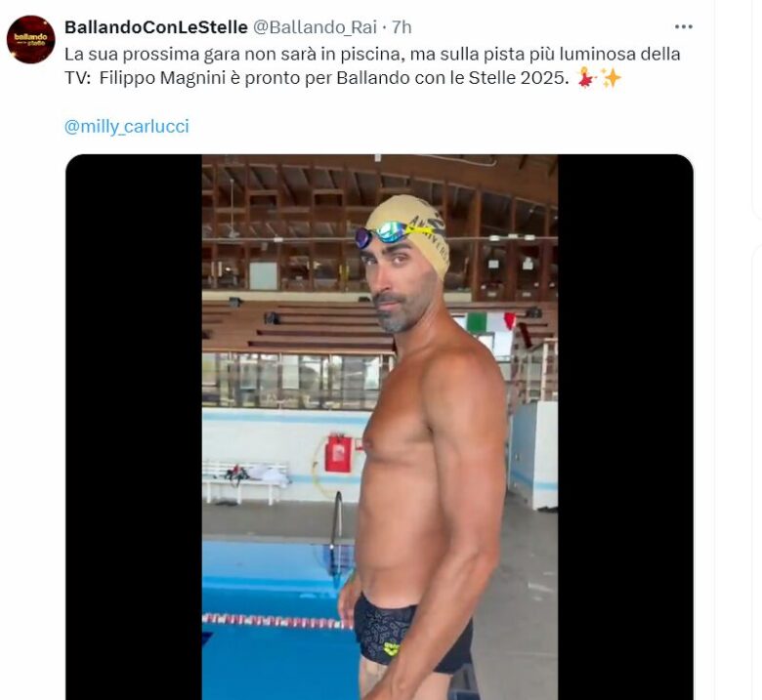The height and width of the screenshot is (700, 762).
Task: Open the BallandoConLeStelle display name profile
Action: [x=156, y=27]
